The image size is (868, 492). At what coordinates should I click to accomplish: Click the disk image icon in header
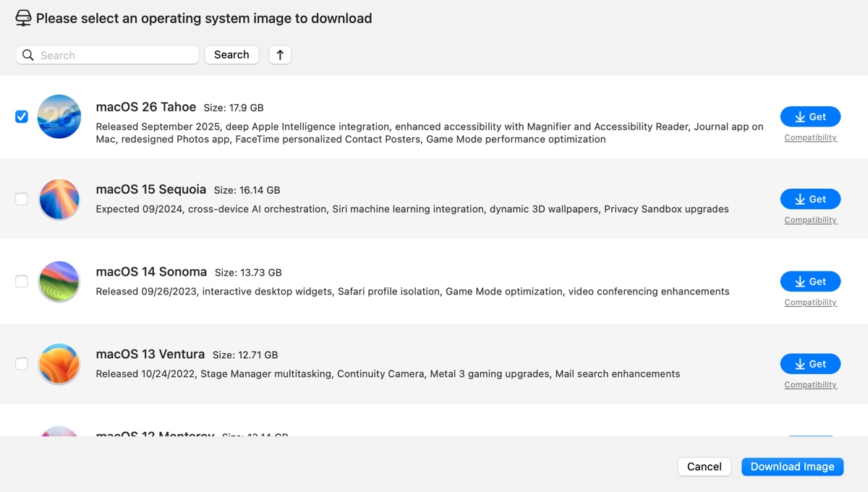[23, 18]
